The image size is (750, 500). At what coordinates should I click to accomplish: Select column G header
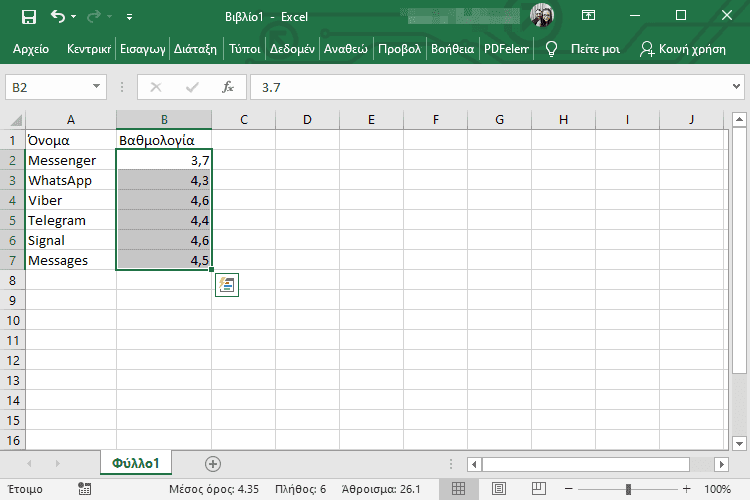(x=499, y=120)
